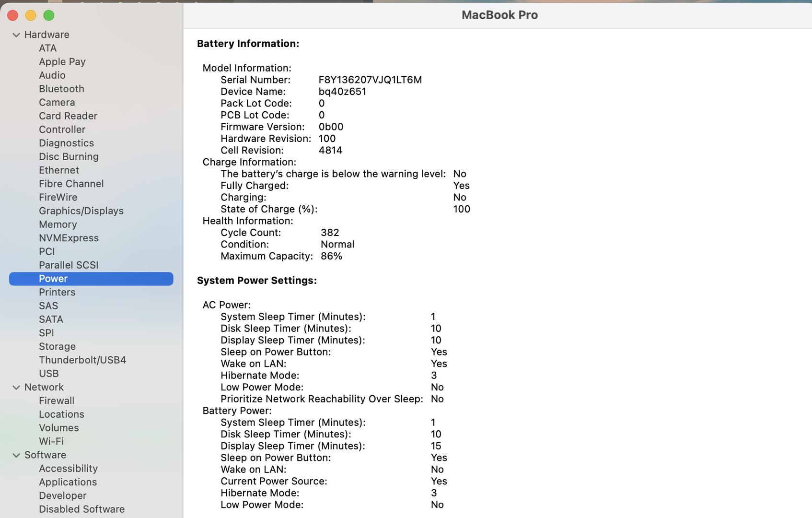The height and width of the screenshot is (518, 812).
Task: Click the Cycle Count value 382
Action: (x=330, y=233)
